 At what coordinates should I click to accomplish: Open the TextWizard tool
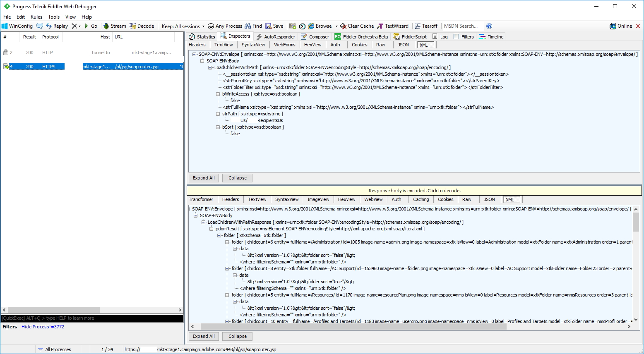point(392,26)
